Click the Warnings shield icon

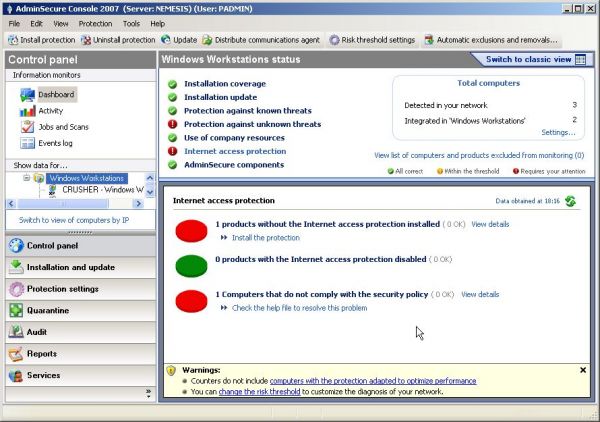tap(171, 370)
